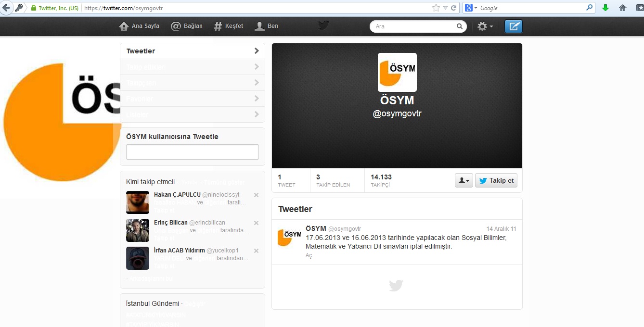Image resolution: width=644 pixels, height=327 pixels.
Task: Open the Listeler sidebar item
Action: tap(193, 114)
